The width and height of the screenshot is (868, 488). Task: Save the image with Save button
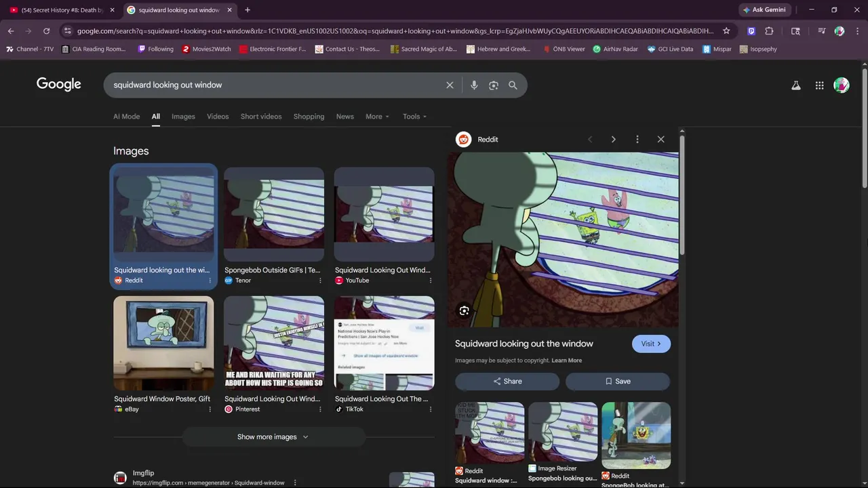tap(618, 382)
